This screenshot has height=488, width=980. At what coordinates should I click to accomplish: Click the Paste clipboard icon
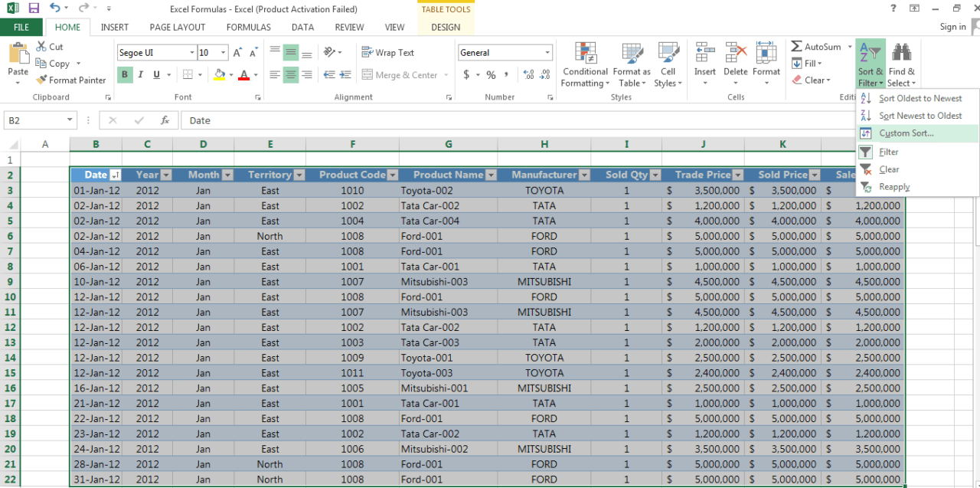point(18,54)
